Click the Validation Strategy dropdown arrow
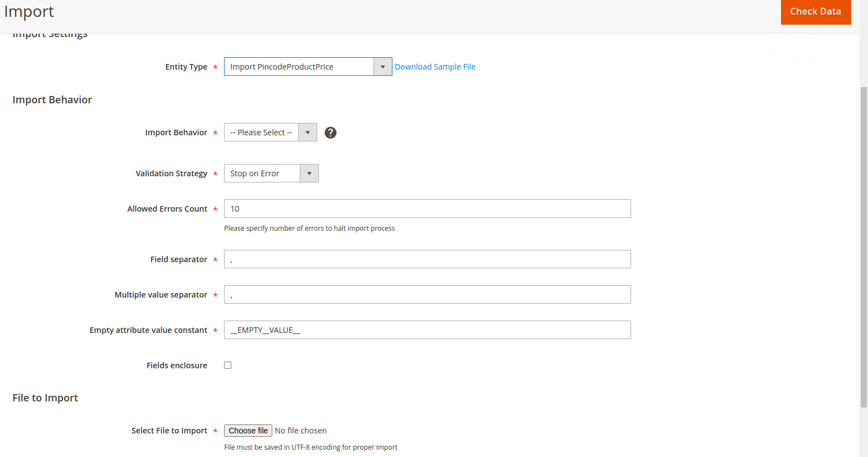The height and width of the screenshot is (457, 868). click(309, 173)
